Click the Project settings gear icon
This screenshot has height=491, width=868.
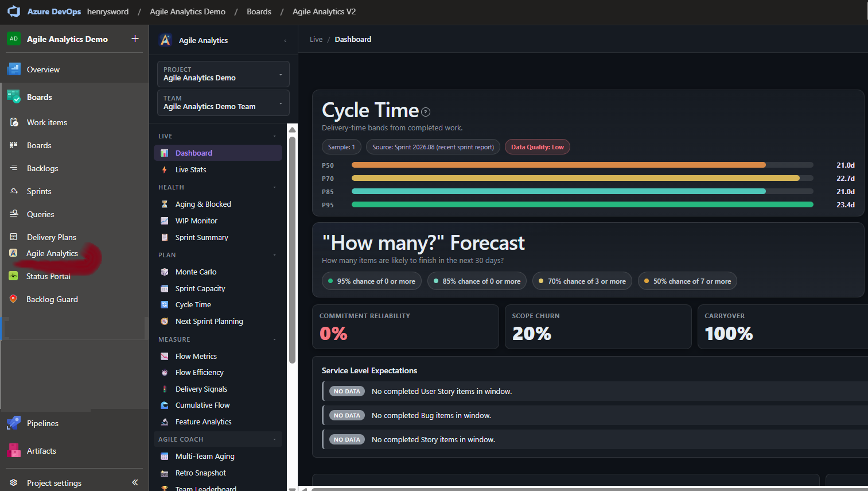coord(14,483)
